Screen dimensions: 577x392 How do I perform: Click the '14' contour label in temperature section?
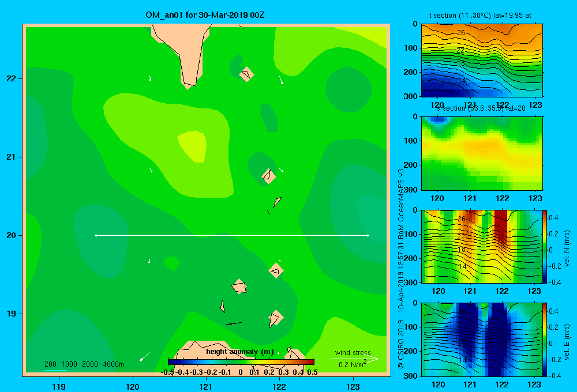click(462, 80)
